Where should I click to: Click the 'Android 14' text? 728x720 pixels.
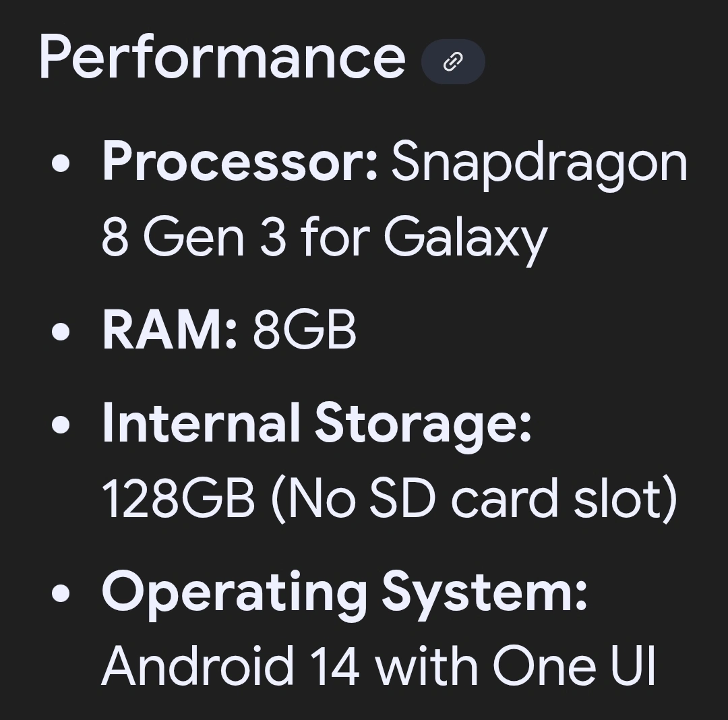click(x=230, y=666)
